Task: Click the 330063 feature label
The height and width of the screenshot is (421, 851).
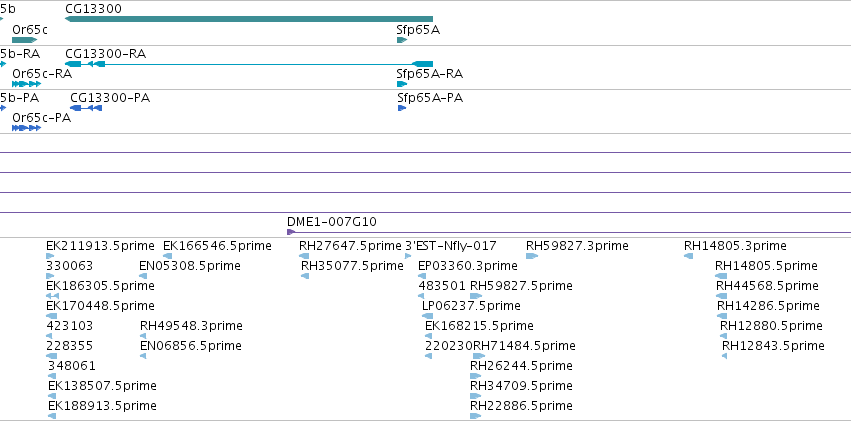Action: pos(69,266)
